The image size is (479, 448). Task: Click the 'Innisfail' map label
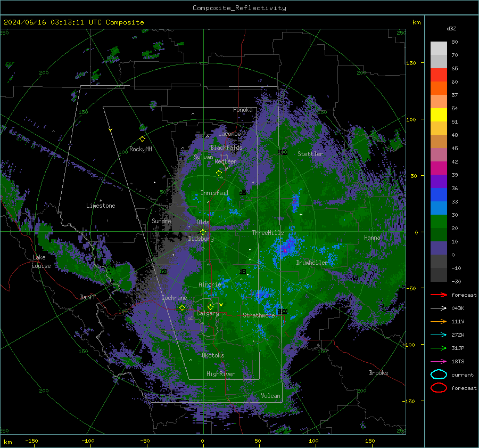(214, 193)
